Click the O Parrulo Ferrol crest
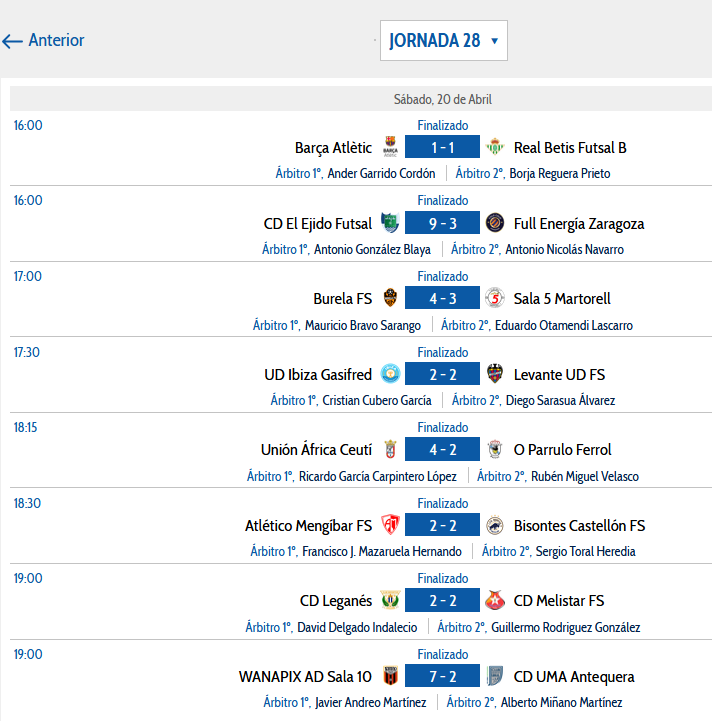 [496, 450]
